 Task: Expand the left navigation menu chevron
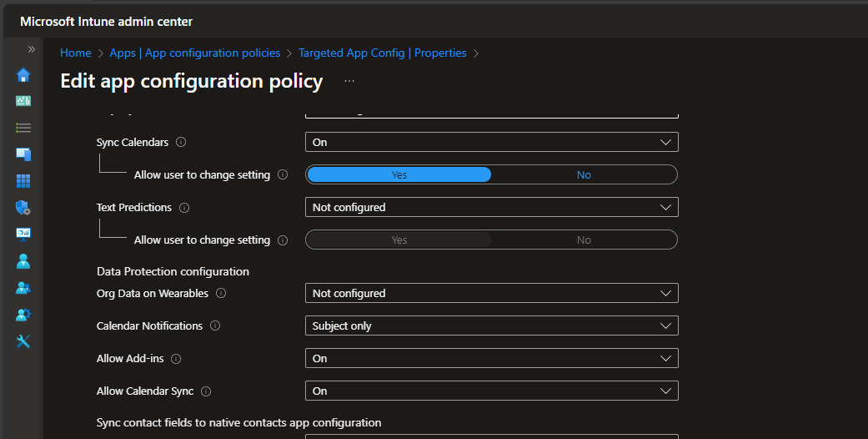[x=32, y=49]
